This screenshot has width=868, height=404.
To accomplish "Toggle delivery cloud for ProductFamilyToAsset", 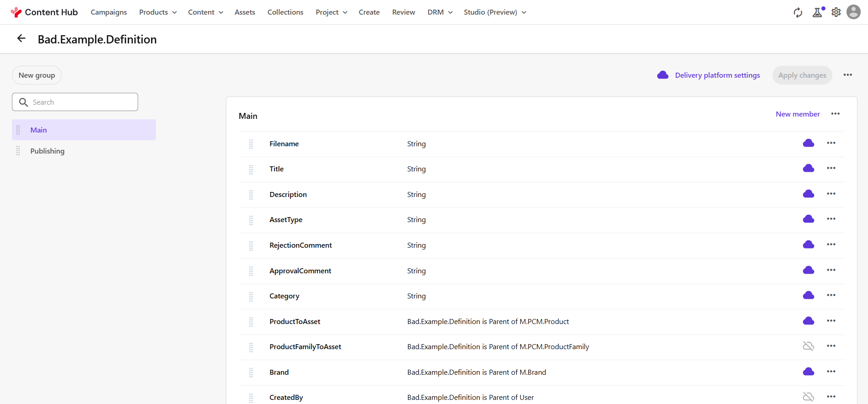I will [808, 346].
